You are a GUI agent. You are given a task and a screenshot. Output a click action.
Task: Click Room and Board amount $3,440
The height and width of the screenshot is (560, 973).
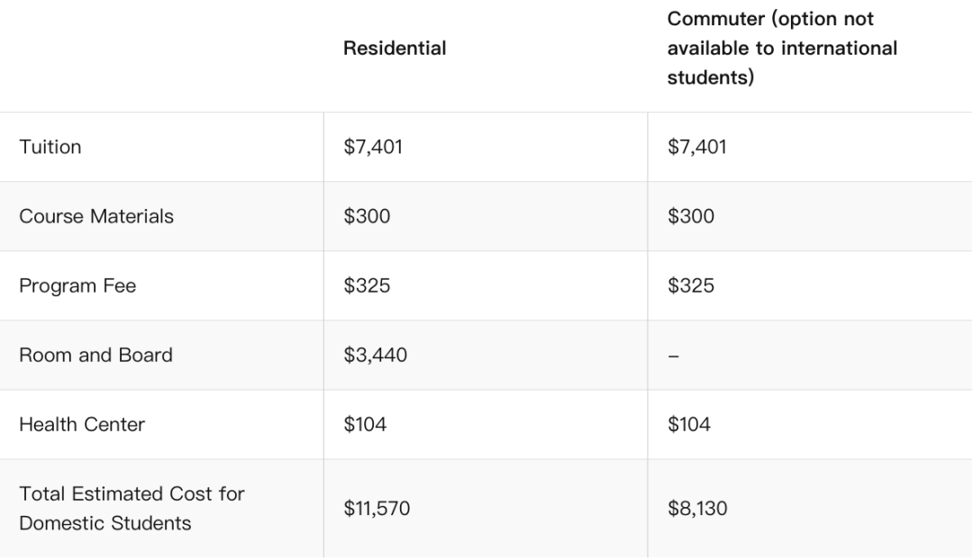click(x=375, y=355)
